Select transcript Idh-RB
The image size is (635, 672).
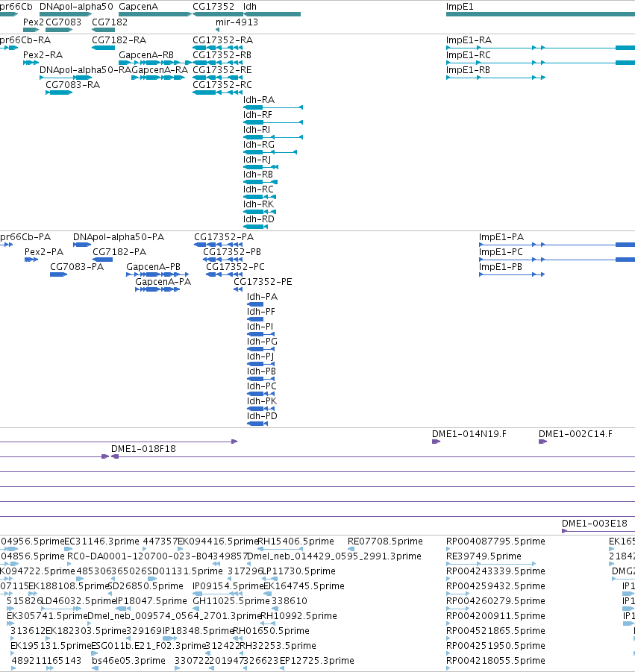(258, 175)
